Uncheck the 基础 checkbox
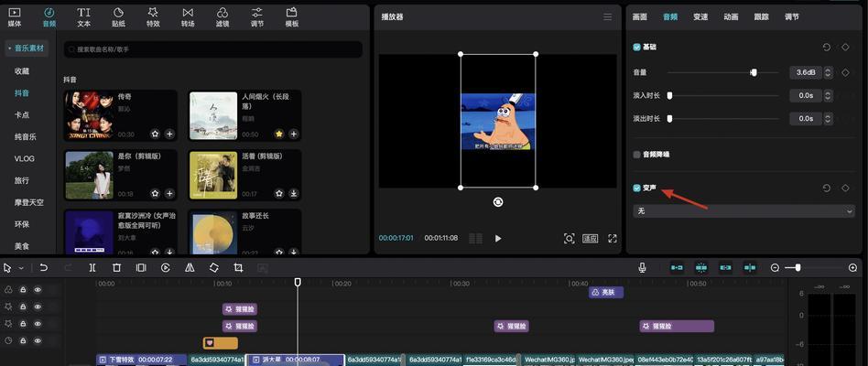This screenshot has width=868, height=366. [636, 48]
